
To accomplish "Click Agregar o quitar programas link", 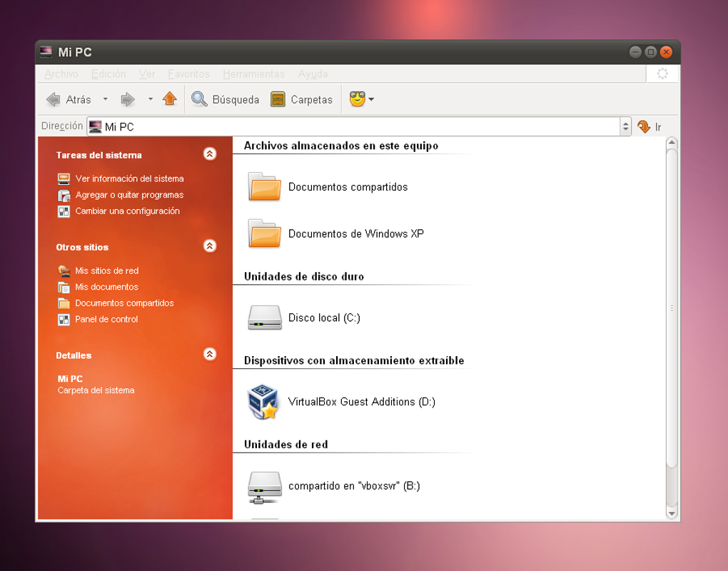I will pyautogui.click(x=129, y=195).
